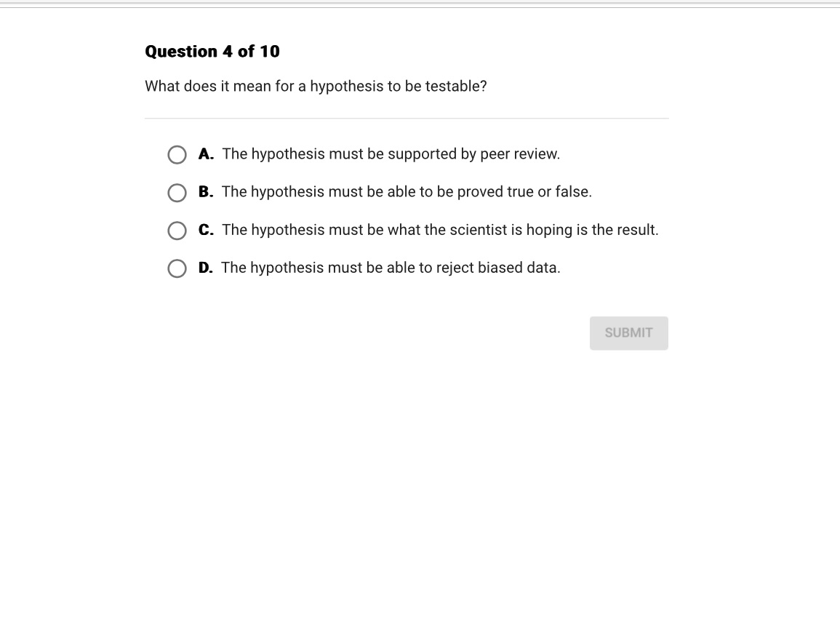Click the SUBMIT button

(x=628, y=332)
